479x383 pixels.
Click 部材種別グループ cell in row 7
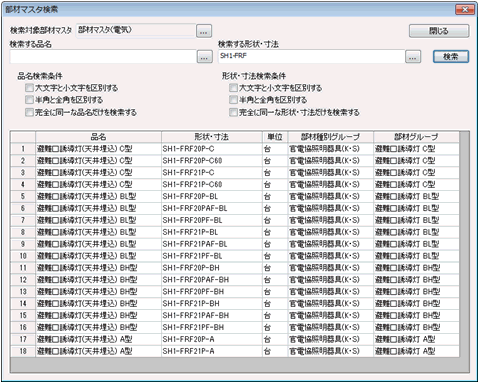coord(331,220)
